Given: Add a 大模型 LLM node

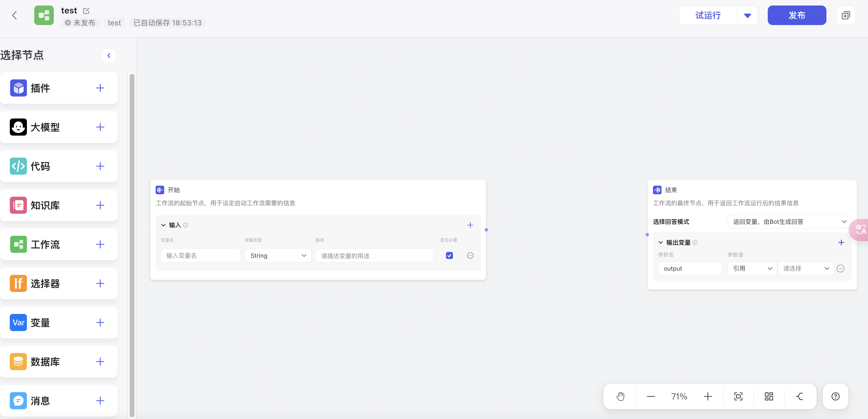Looking at the screenshot, I should tap(100, 127).
